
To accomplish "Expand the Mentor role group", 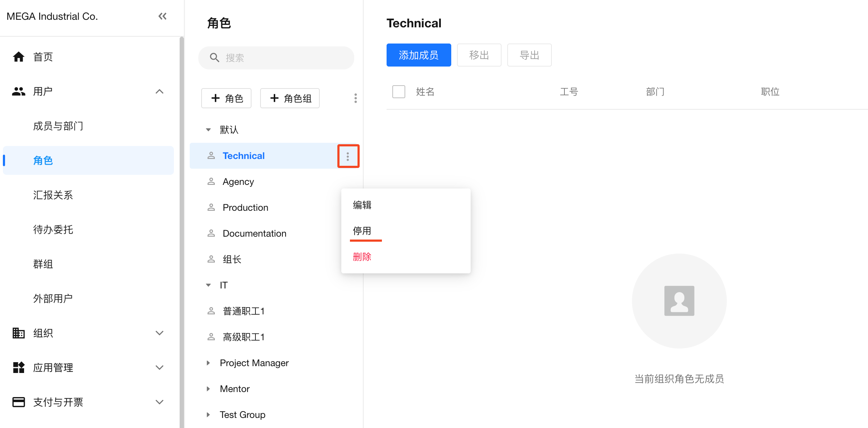I will point(208,389).
